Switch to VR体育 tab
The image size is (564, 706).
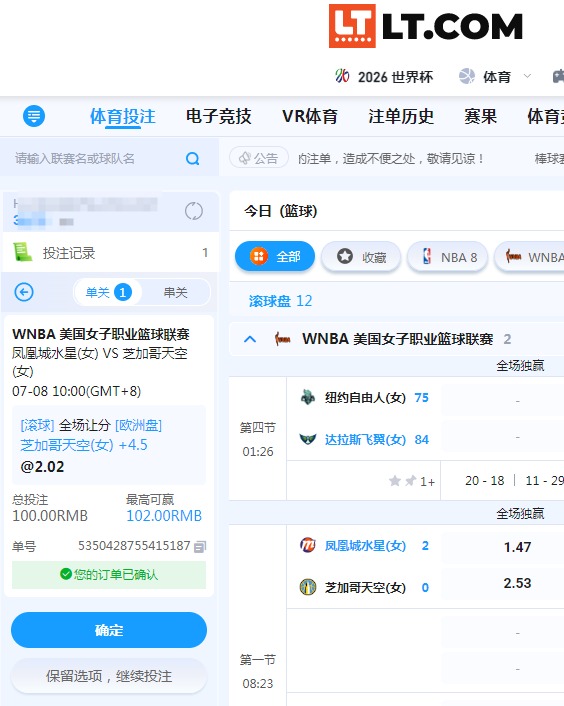[310, 117]
